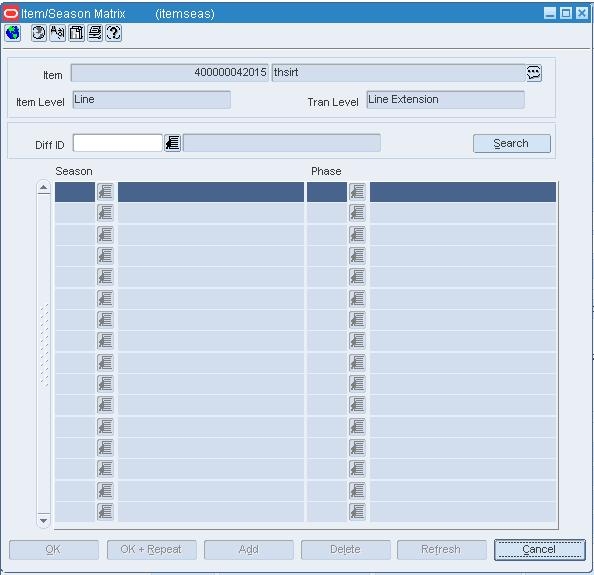The height and width of the screenshot is (575, 594).
Task: Open Season list button in the last row
Action: pyautogui.click(x=105, y=512)
